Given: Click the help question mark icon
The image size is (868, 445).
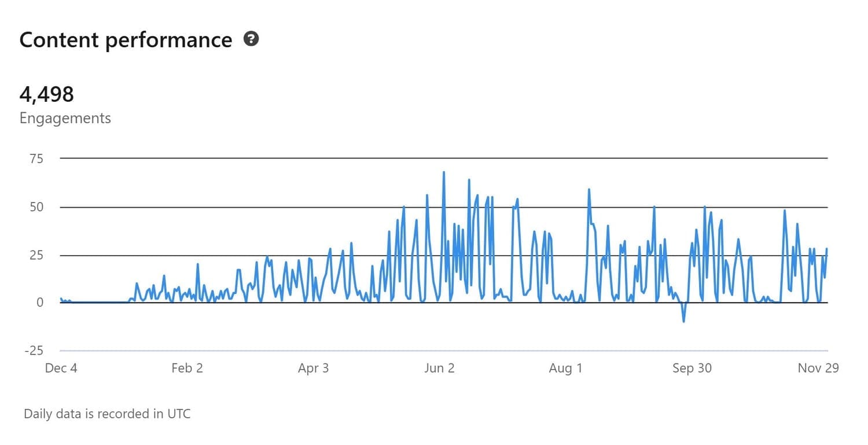Looking at the screenshot, I should [x=251, y=39].
